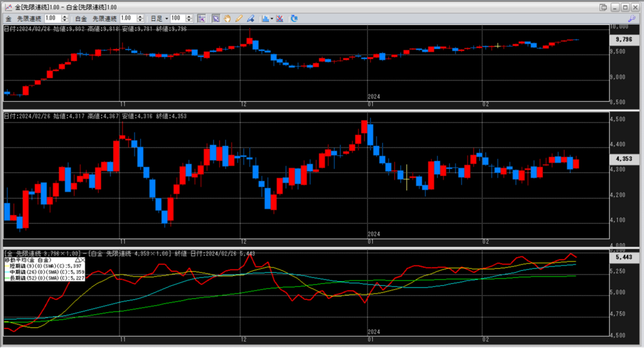
Task: Collapse the 移動平均 legend with triangle
Action: 77,259
